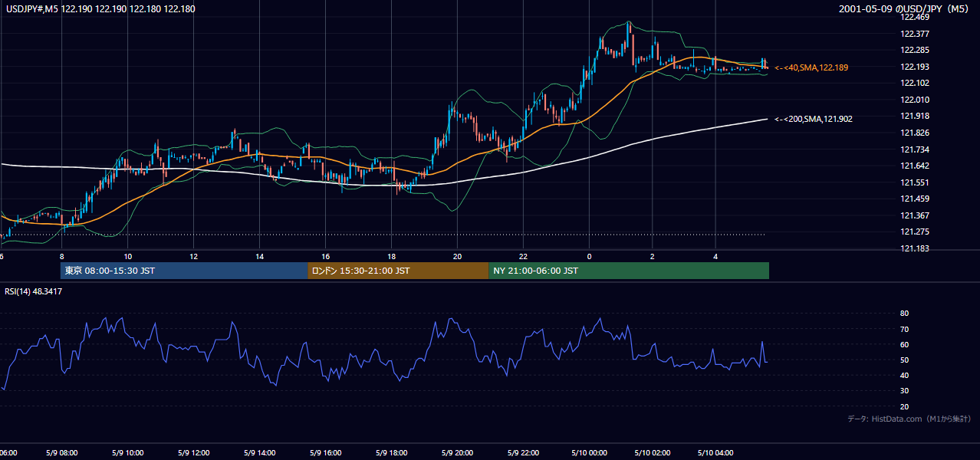Click the 東京 08:00-15:30 JST session bar
This screenshot has height=460, width=980.
[184, 271]
